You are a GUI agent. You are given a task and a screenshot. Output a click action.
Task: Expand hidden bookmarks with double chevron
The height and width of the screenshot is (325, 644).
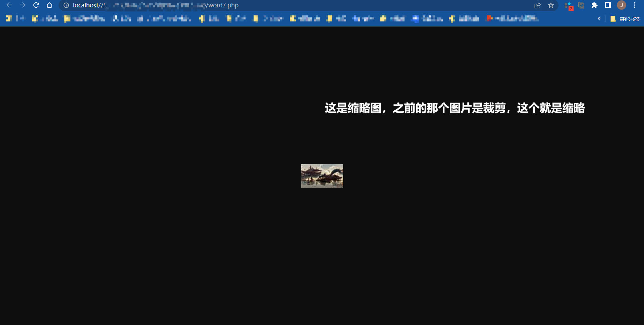coord(599,19)
